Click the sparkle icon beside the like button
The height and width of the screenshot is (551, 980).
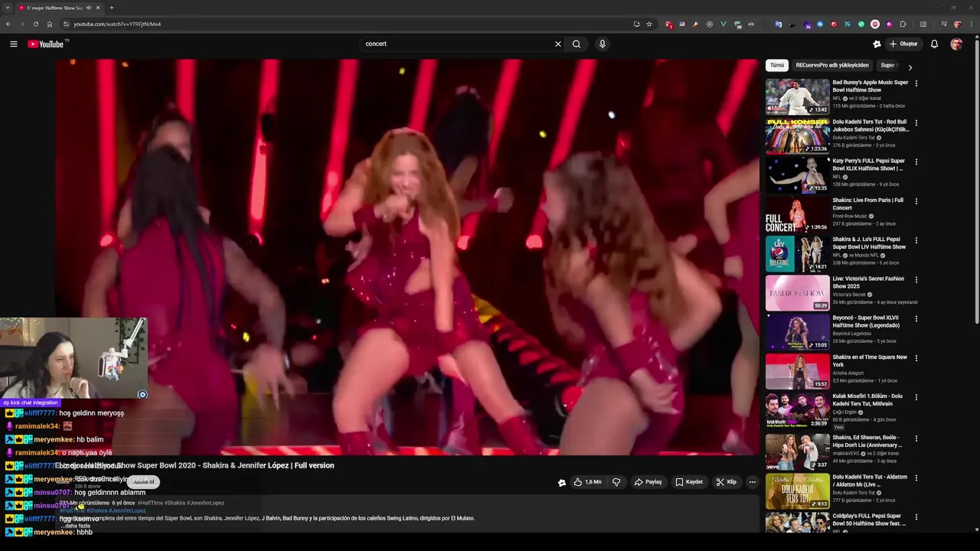[562, 482]
